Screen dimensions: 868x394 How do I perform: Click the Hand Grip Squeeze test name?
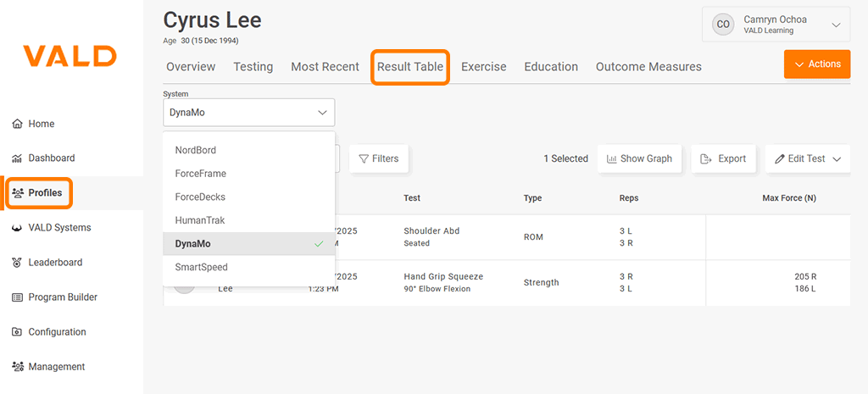point(443,277)
